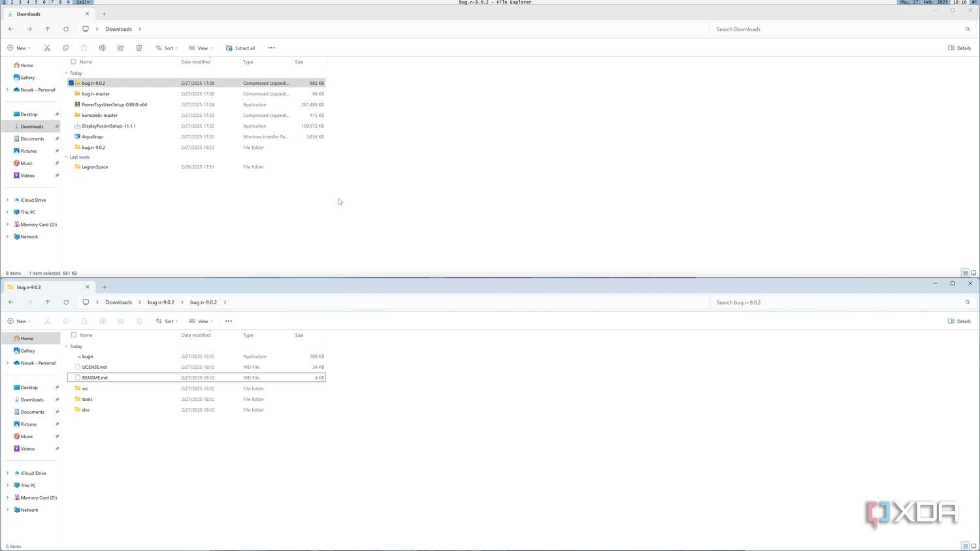Image resolution: width=980 pixels, height=551 pixels.
Task: Open more options ellipsis in Downloads toolbar
Action: tap(272, 48)
